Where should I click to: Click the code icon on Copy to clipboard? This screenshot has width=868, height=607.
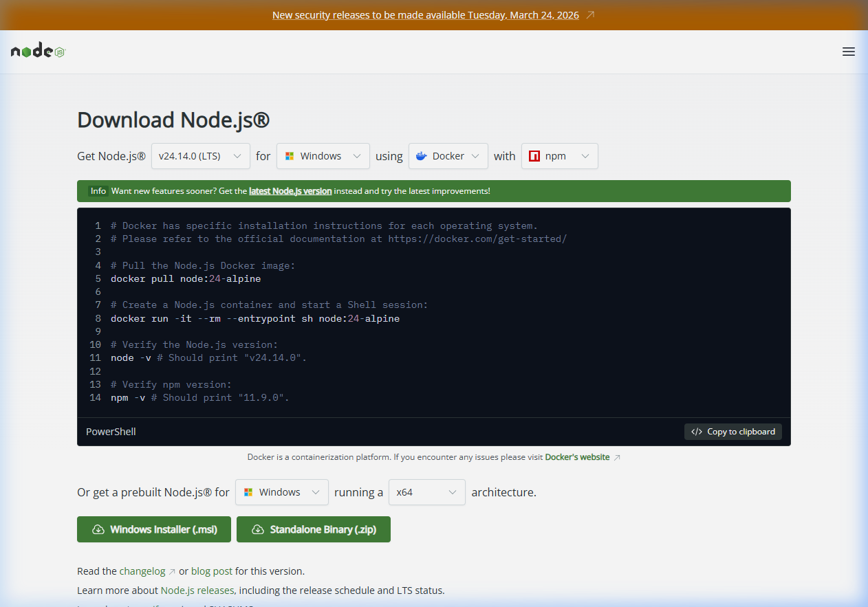pyautogui.click(x=696, y=431)
